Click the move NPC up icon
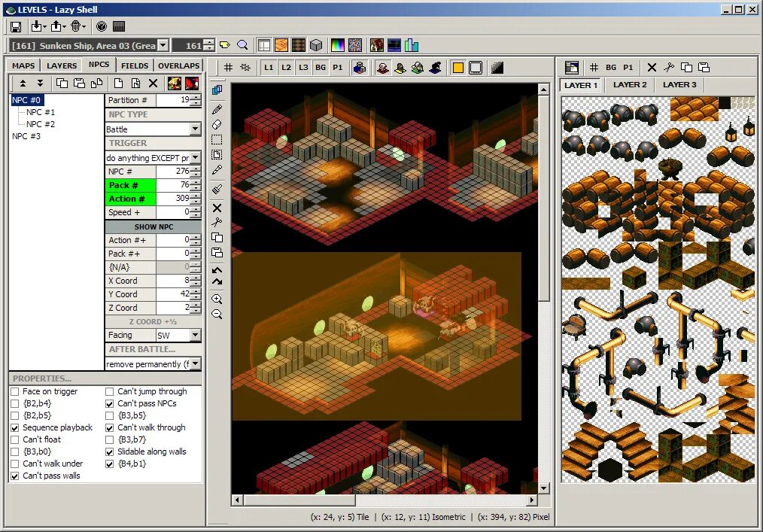The width and height of the screenshot is (763, 532). [23, 84]
